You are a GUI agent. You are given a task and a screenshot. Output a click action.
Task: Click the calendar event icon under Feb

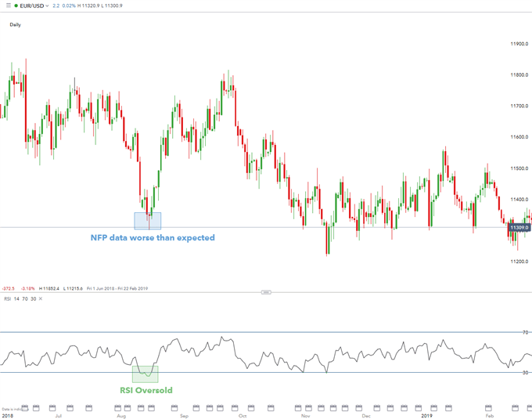490,407
